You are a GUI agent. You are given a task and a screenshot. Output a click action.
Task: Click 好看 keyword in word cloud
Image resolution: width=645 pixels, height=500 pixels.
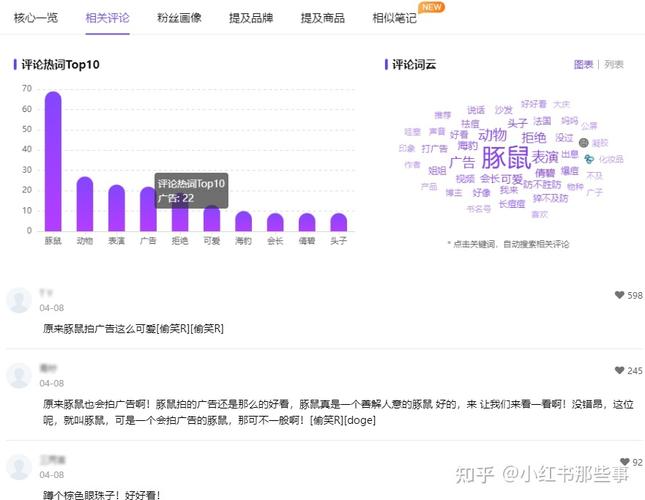pos(459,134)
